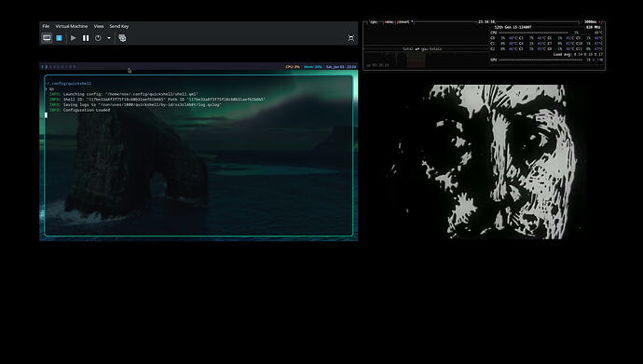Open the Virtual Machine menu

(72, 26)
